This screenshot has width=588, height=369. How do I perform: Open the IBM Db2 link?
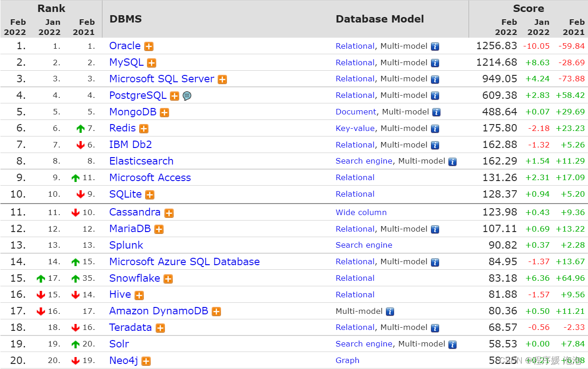(x=130, y=145)
